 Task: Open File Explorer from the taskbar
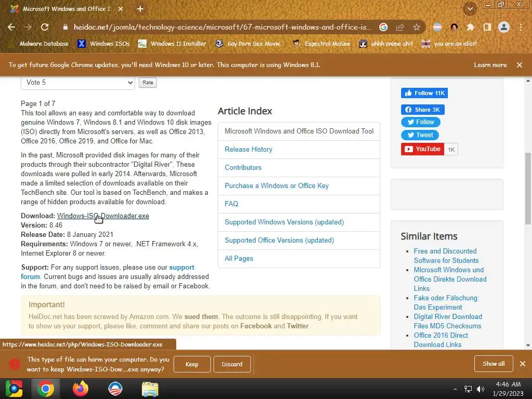point(150,389)
